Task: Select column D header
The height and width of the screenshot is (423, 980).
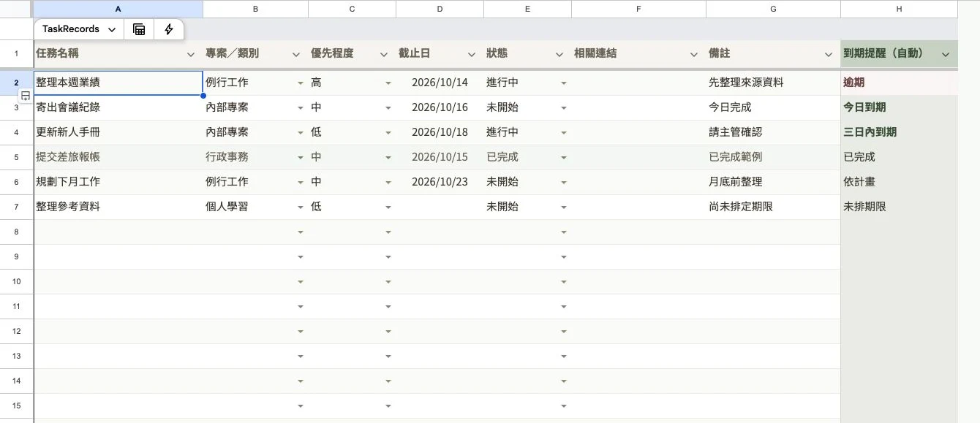Action: 440,9
